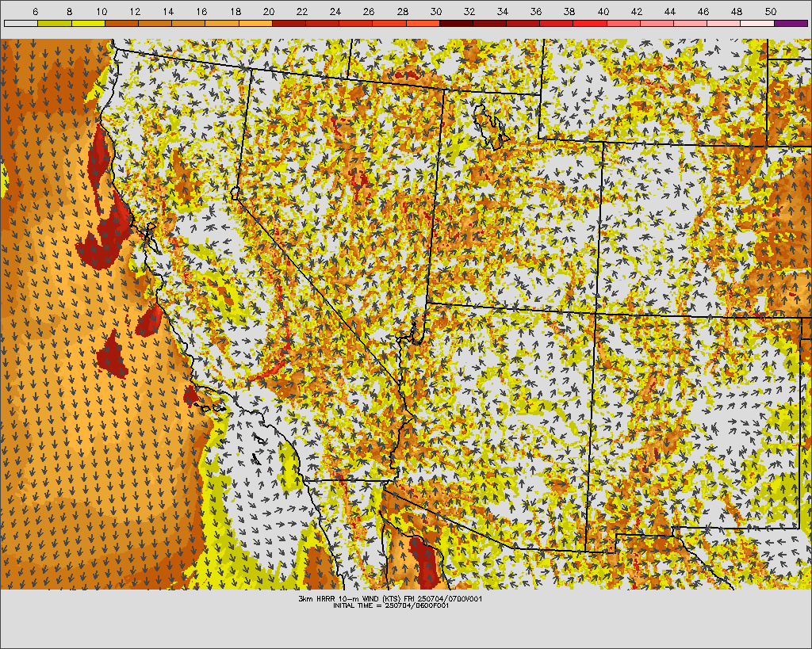Click the legend label "16"
Screen dimensions: 812x649
pyautogui.click(x=202, y=11)
